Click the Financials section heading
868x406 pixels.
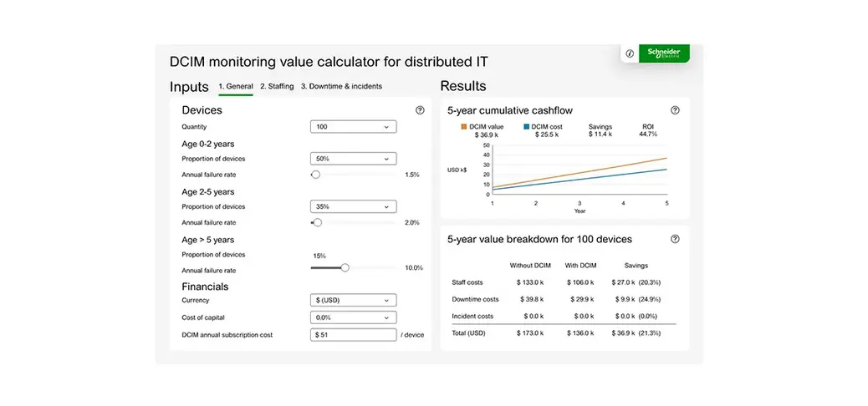(205, 287)
